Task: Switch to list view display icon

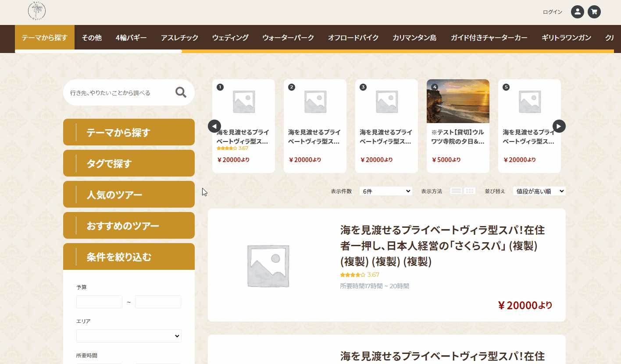Action: point(456,191)
